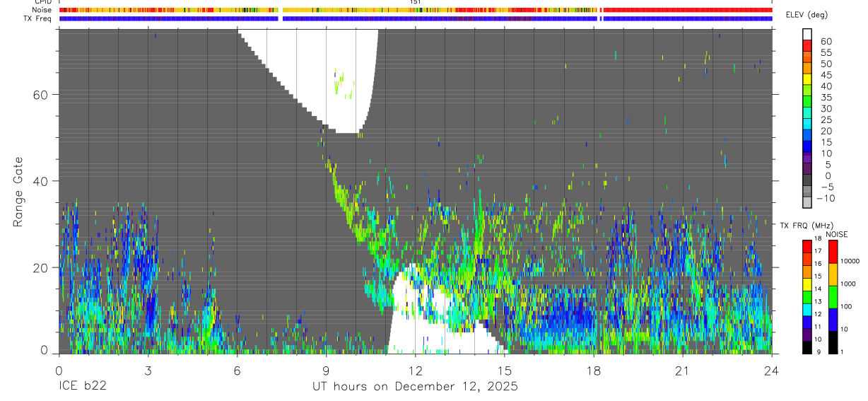The width and height of the screenshot is (868, 401).
Task: Click the 60 label on ELEV scale
Action: pyautogui.click(x=825, y=42)
